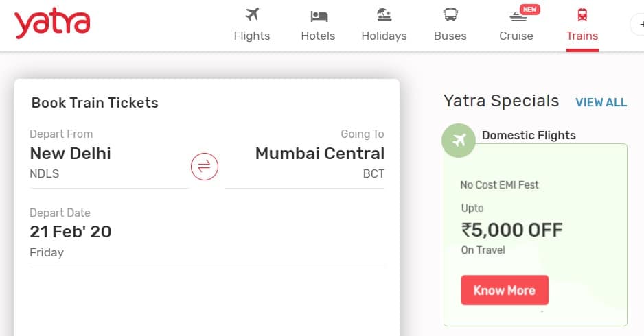Click the red train icon above Trains

pos(582,15)
